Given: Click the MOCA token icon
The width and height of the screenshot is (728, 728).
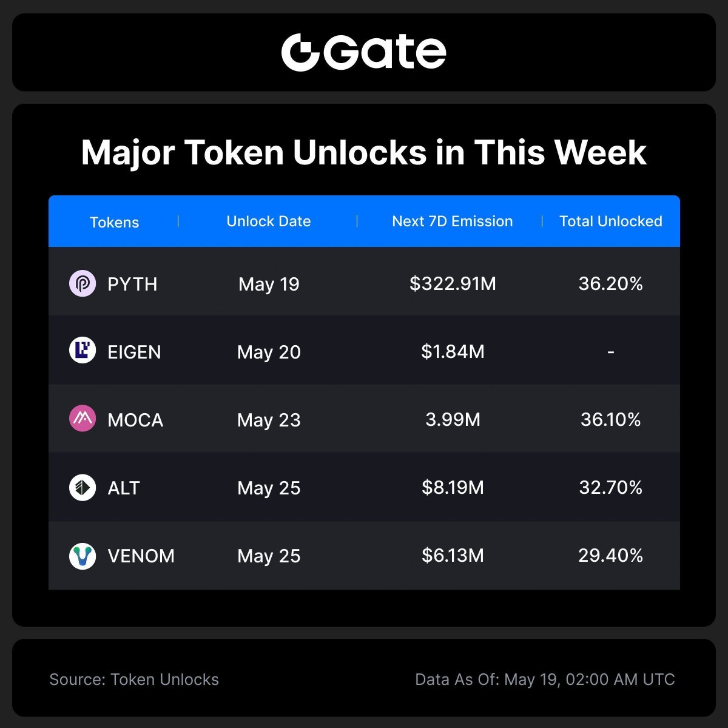Looking at the screenshot, I should point(83,419).
